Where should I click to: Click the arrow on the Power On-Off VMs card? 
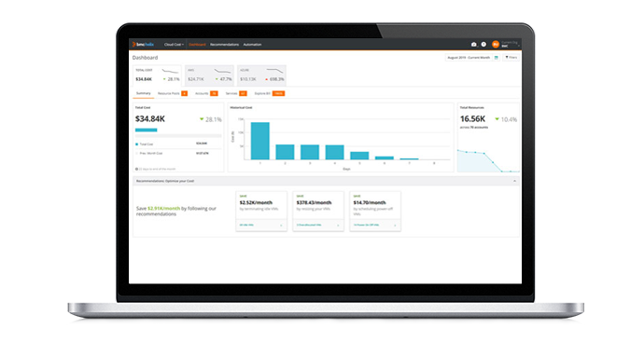(x=395, y=226)
